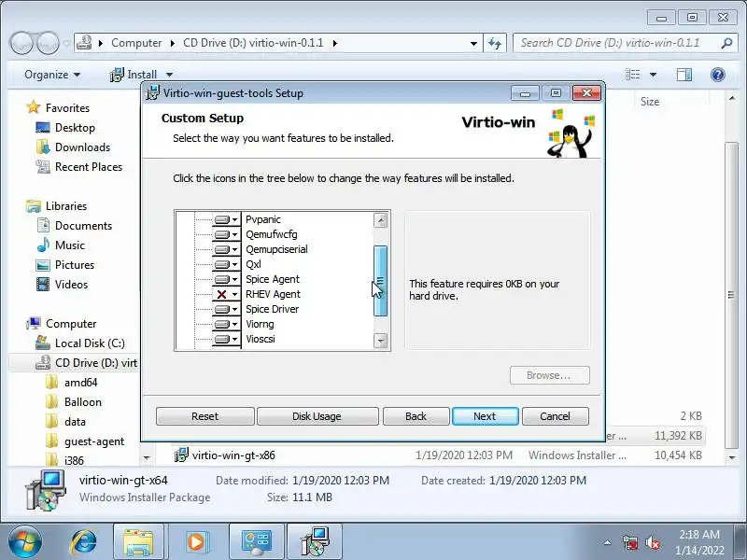Viewport: 747px width, 560px height.
Task: Click the Size column header
Action: [x=650, y=102]
